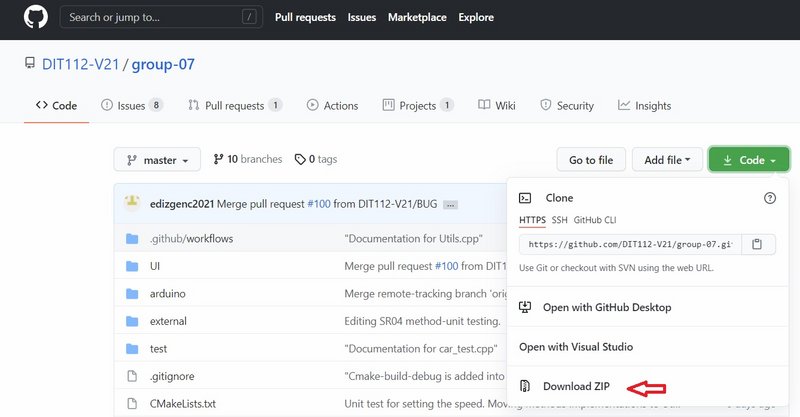The image size is (800, 417).
Task: Click the repository book icon beside DIT112-V21
Action: click(30, 63)
